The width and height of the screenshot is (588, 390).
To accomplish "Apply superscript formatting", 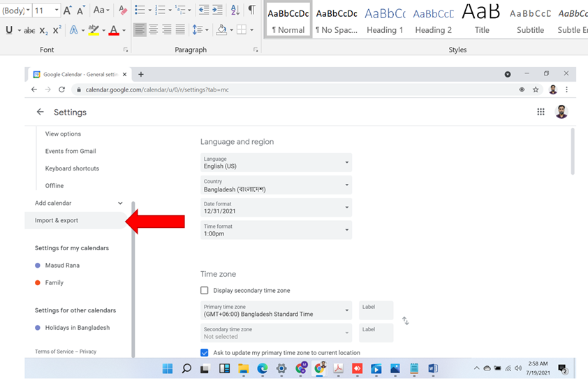I will click(57, 30).
